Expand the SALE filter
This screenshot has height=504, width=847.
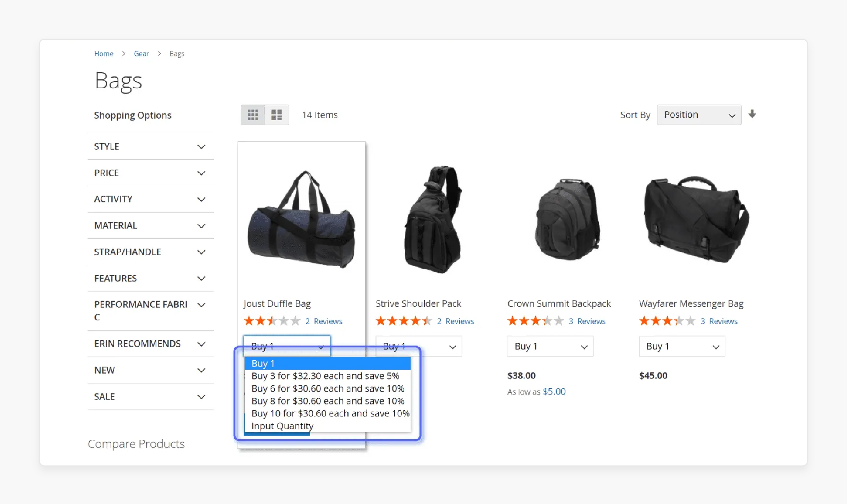click(x=150, y=397)
